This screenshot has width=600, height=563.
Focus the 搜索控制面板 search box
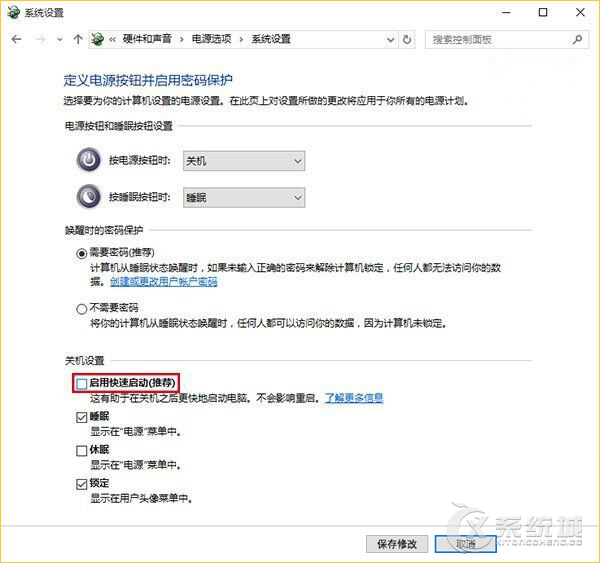click(507, 39)
